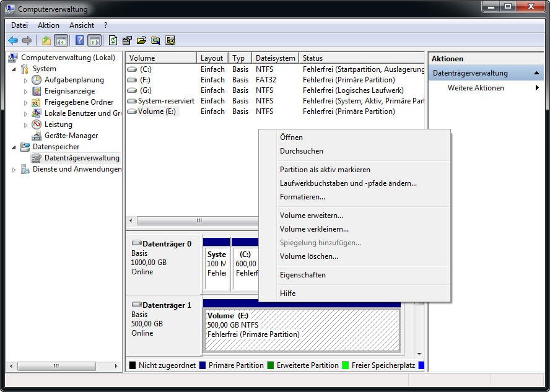Open the Aktion menu
Screen dimensions: 550x392
click(x=48, y=25)
